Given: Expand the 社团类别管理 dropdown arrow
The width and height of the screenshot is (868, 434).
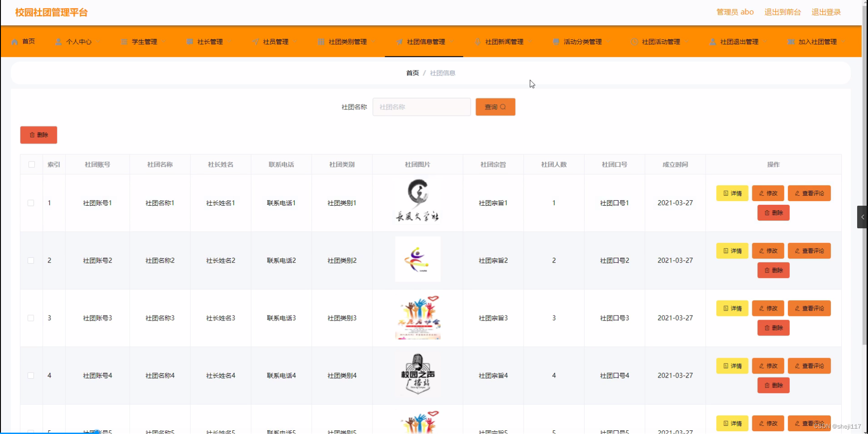Looking at the screenshot, I should 373,42.
